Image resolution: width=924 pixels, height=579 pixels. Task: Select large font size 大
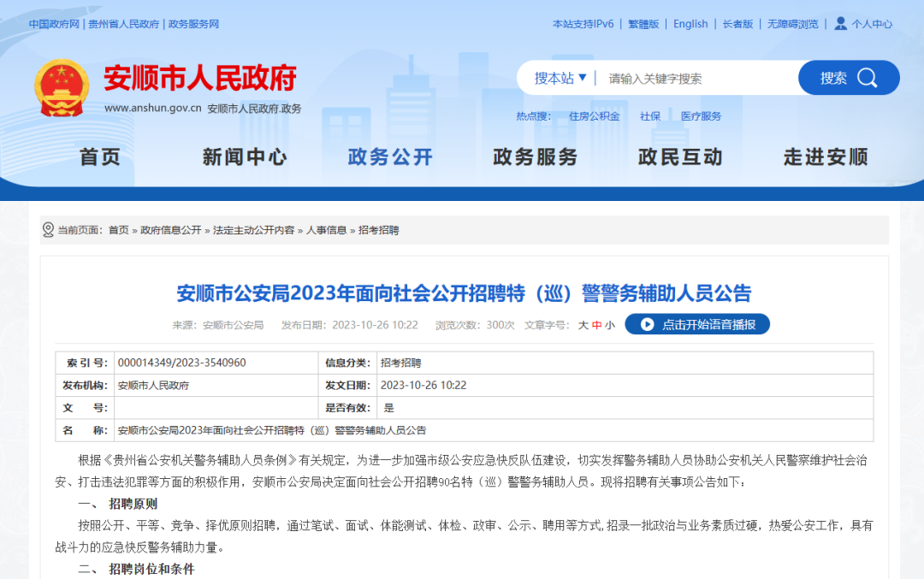point(583,323)
